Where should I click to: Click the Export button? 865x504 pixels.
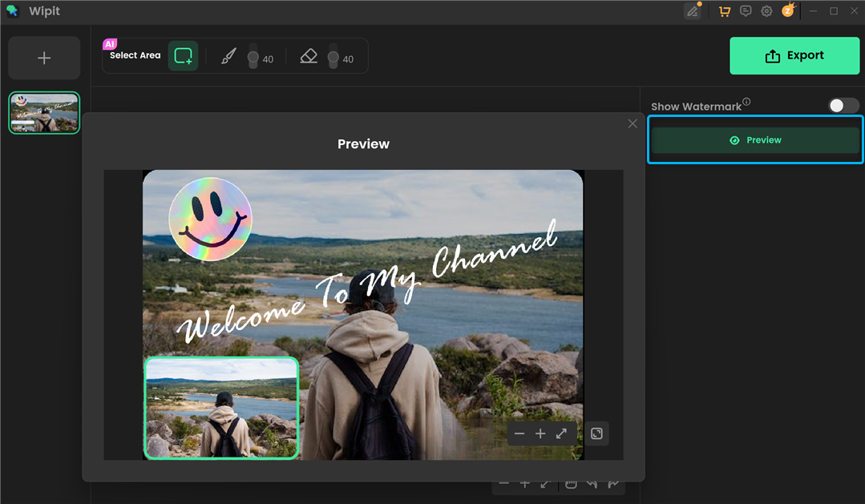[x=794, y=55]
